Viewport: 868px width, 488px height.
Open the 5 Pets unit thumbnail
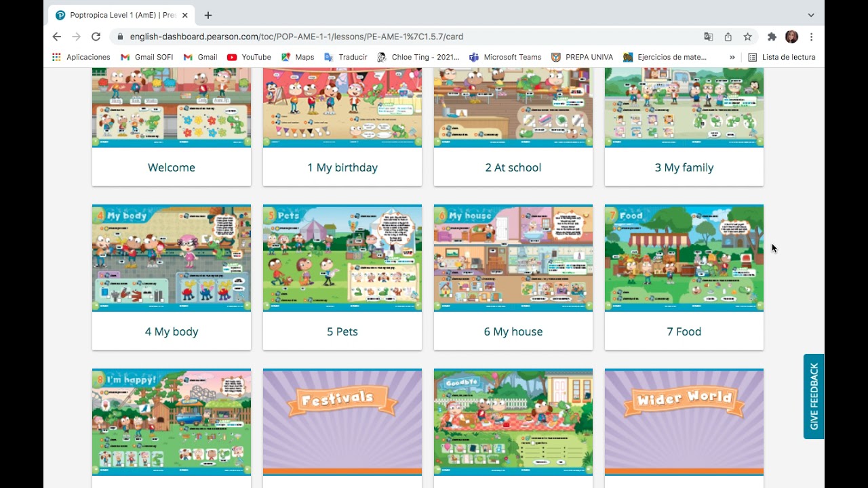[342, 258]
